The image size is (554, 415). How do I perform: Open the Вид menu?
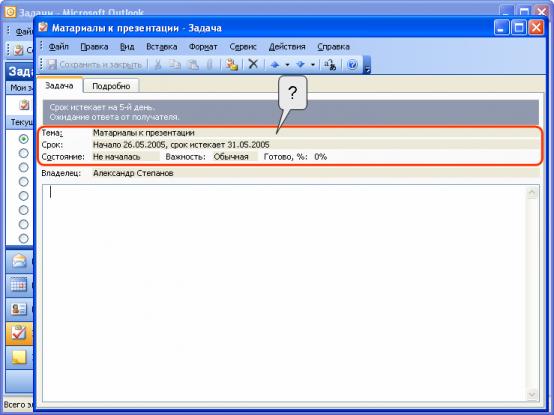pos(127,47)
